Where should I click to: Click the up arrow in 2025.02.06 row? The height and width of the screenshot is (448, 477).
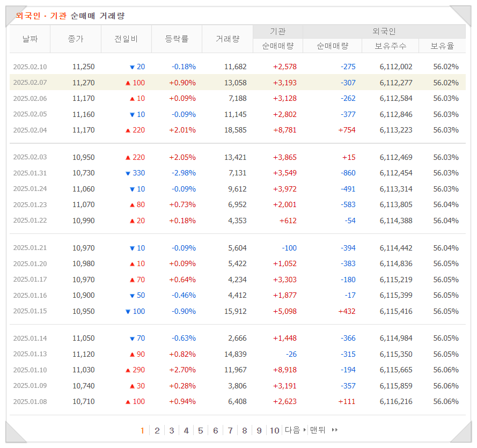click(132, 99)
